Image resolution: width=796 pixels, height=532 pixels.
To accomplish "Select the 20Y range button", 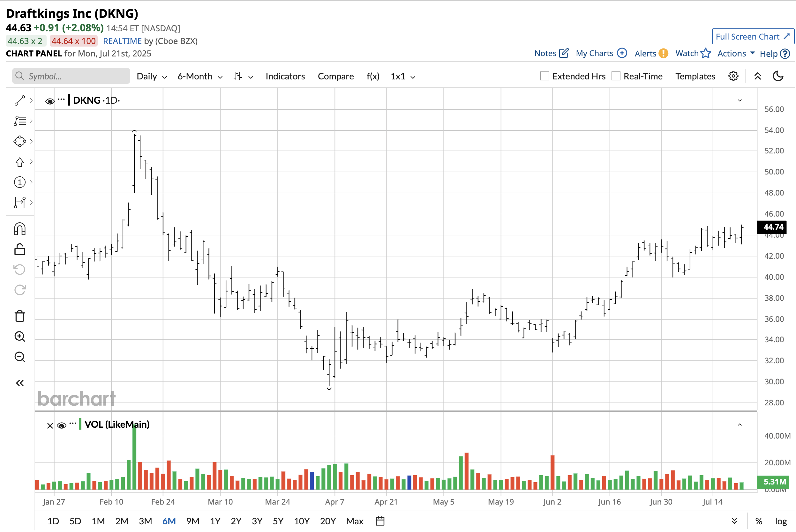I will (x=327, y=521).
